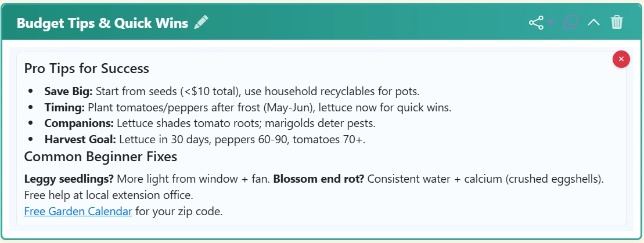Click the pencil icon to edit title

201,23
